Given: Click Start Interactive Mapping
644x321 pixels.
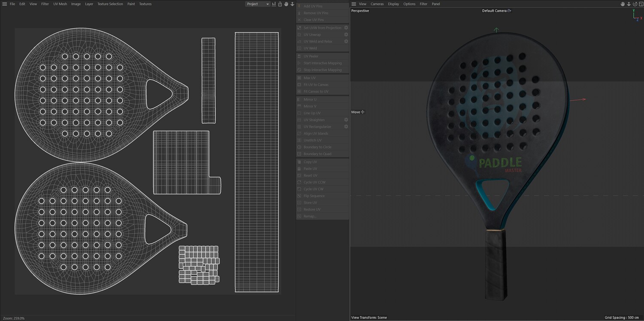Looking at the screenshot, I should 322,63.
